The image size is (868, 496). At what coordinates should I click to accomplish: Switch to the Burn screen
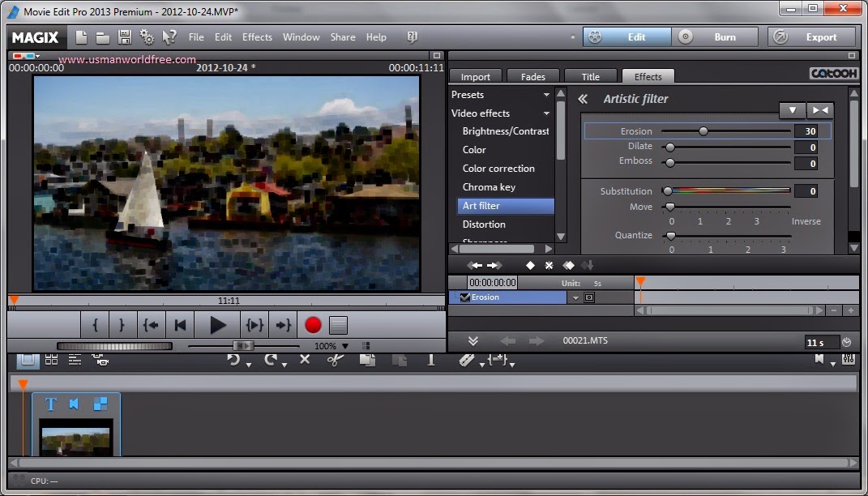[715, 37]
